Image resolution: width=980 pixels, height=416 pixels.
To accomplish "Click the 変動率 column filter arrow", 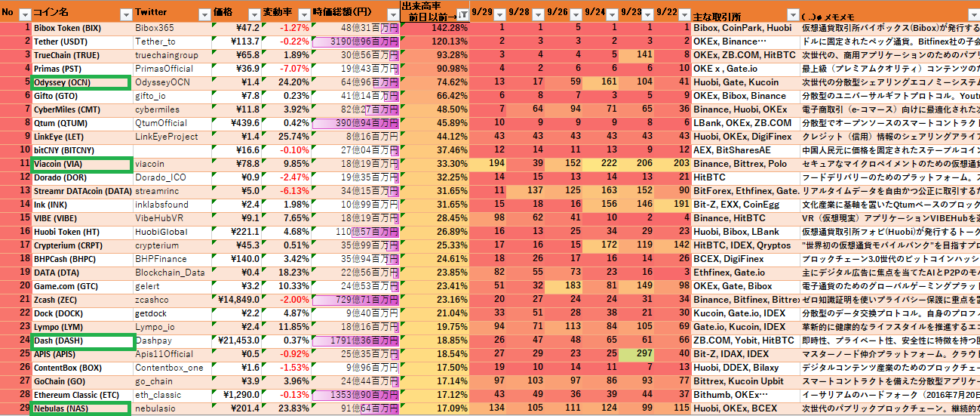I will click(304, 14).
